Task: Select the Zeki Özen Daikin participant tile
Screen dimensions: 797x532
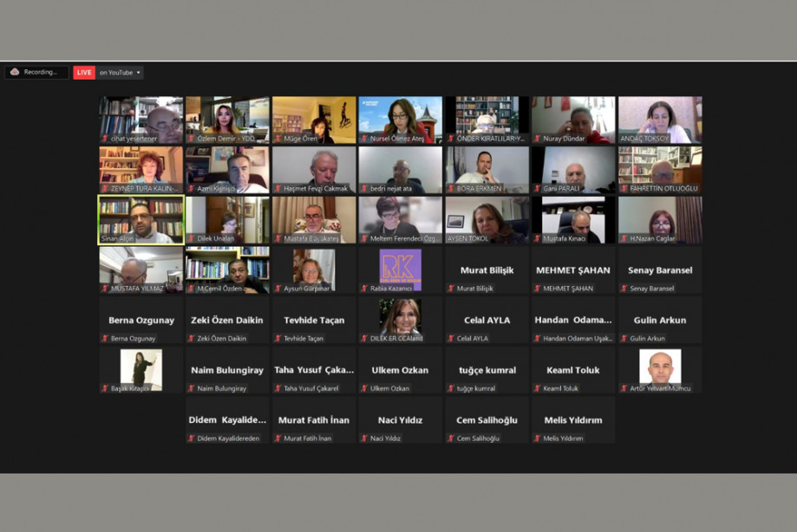Action: (x=227, y=320)
